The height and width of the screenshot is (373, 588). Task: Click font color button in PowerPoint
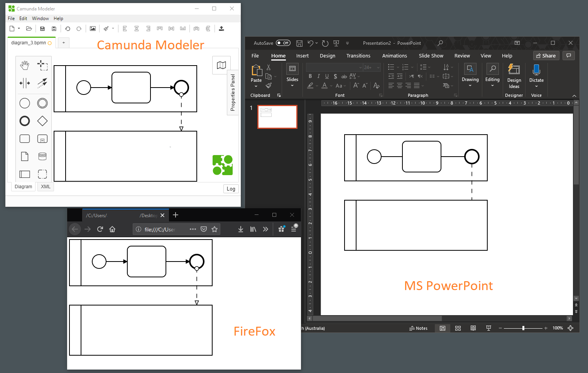pyautogui.click(x=324, y=86)
